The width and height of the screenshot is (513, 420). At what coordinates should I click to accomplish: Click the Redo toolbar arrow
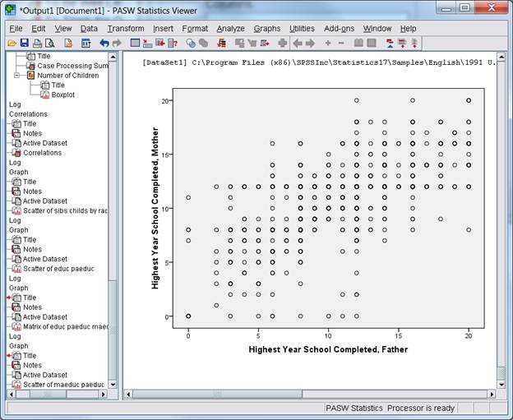[x=117, y=43]
